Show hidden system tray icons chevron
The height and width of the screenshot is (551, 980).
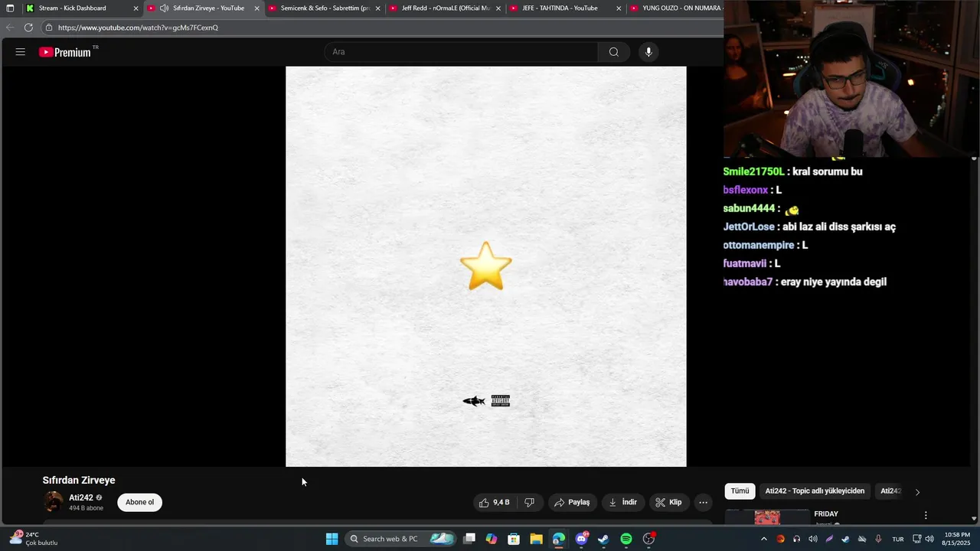click(x=763, y=539)
